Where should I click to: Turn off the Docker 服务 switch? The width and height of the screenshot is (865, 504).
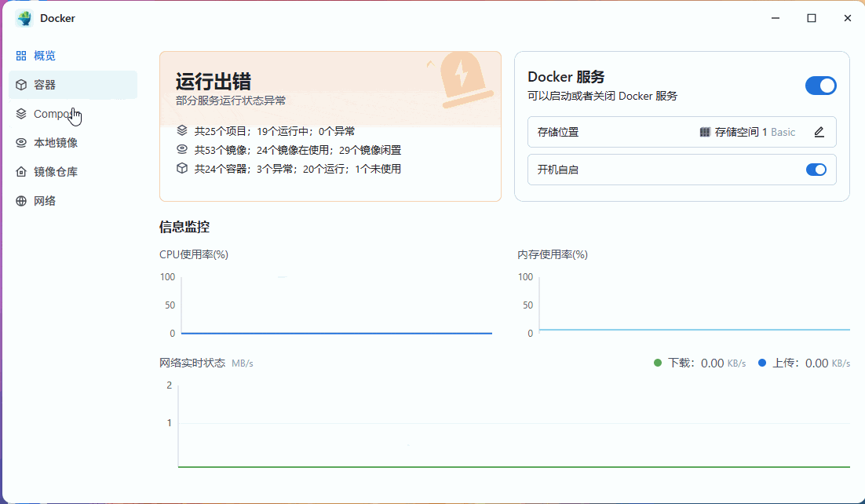(821, 86)
